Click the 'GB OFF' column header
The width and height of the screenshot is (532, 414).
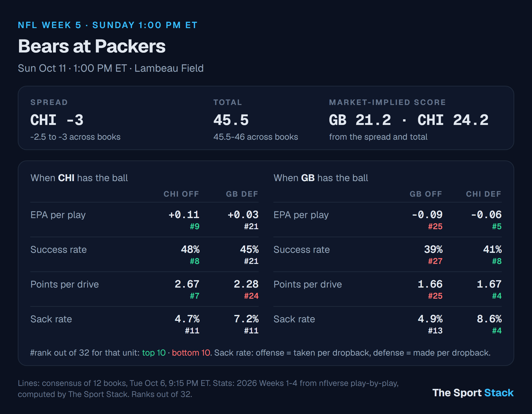[x=426, y=194]
